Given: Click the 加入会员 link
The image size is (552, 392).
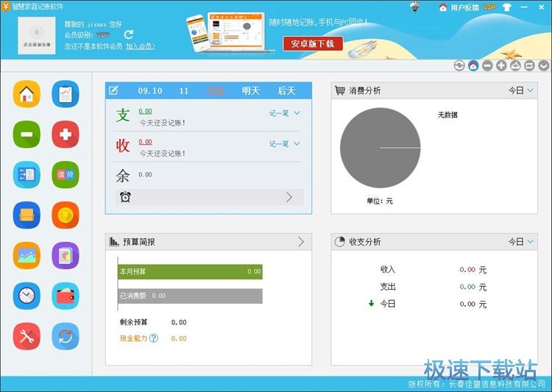Looking at the screenshot, I should click(x=141, y=46).
